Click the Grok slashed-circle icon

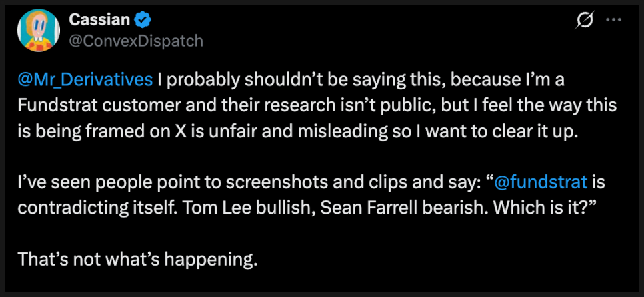[584, 21]
